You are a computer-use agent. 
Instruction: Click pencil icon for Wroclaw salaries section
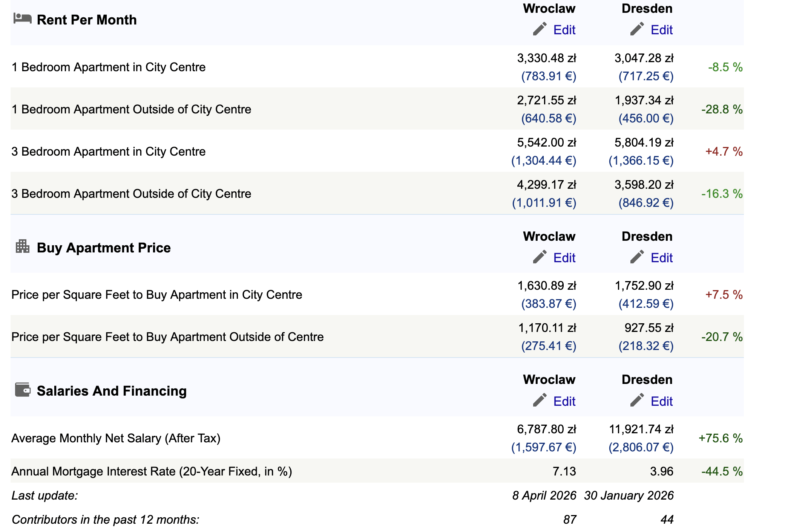pos(540,400)
